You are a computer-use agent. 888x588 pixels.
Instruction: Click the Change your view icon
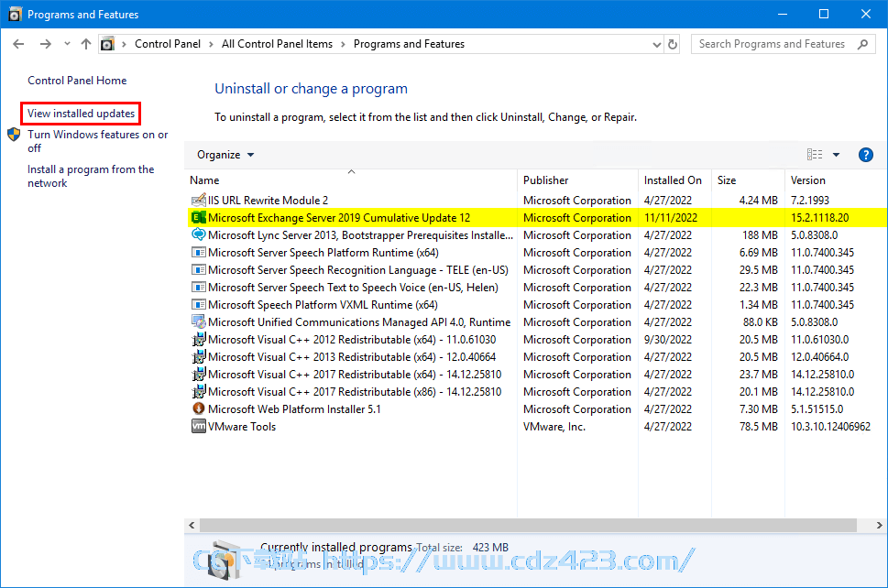pos(815,155)
